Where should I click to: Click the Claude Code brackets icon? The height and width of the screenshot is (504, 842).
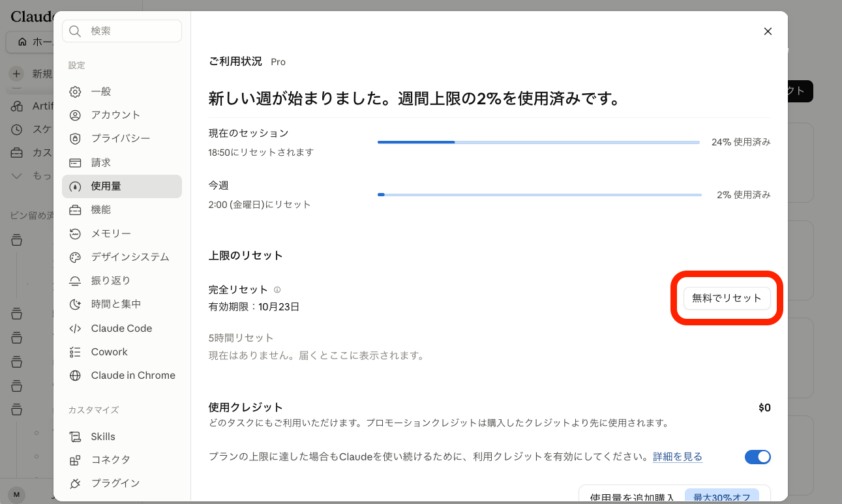click(x=75, y=329)
